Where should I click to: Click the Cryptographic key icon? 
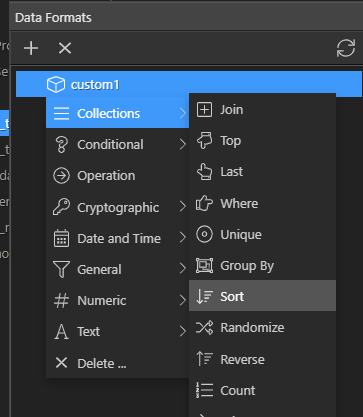point(61,207)
